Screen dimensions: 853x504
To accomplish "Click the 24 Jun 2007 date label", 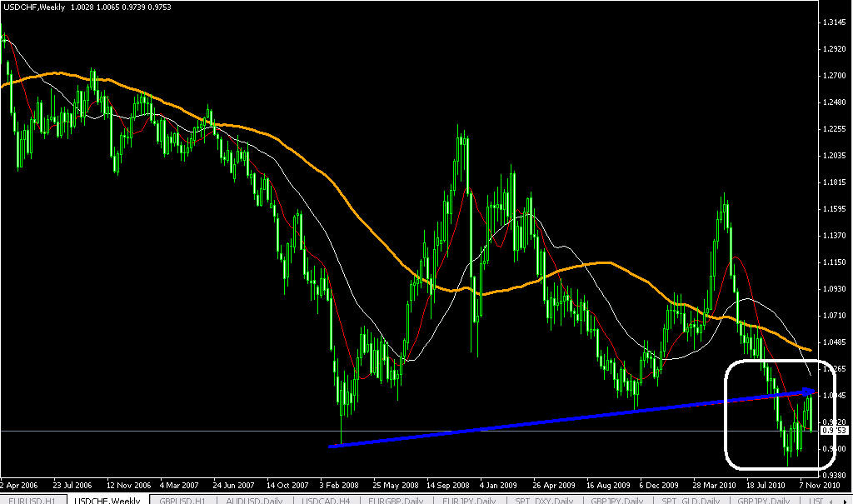I will tap(233, 485).
